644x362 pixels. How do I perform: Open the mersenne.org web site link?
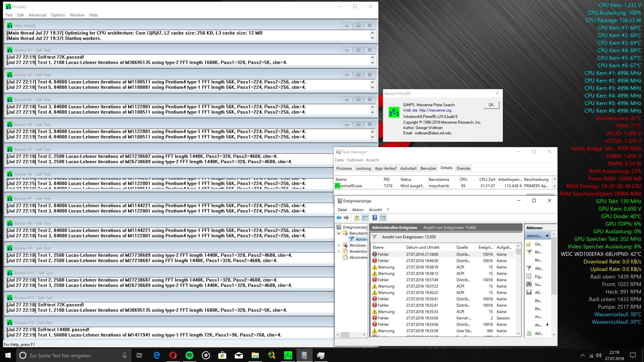[x=435, y=110]
